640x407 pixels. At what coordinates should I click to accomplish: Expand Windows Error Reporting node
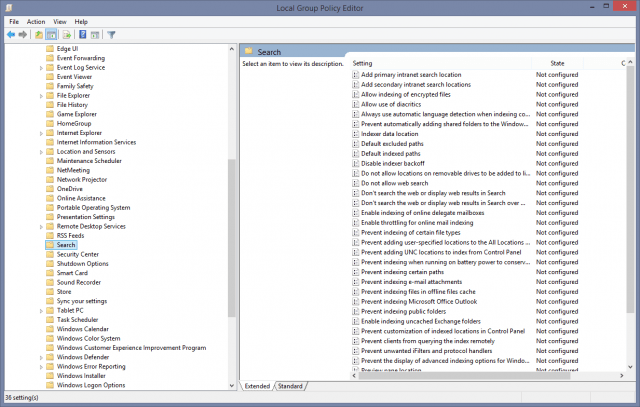[41, 367]
